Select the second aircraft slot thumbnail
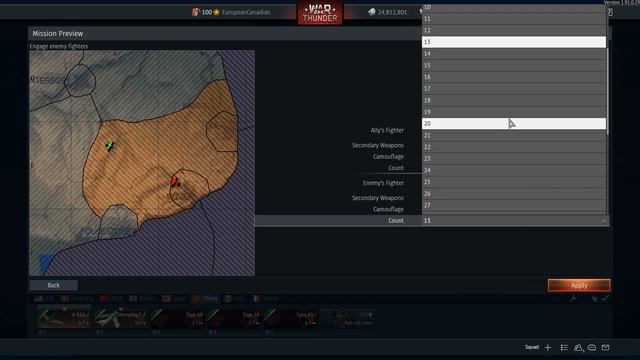 coord(121,319)
